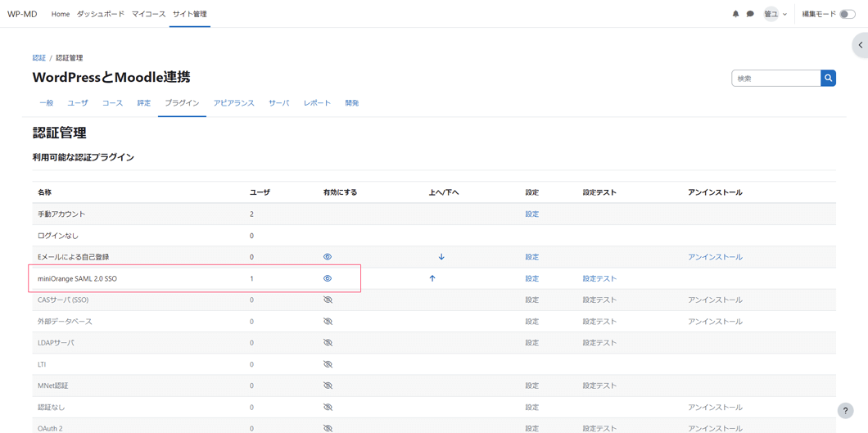Move Eメールによる自己登録 down with arrow
The width and height of the screenshot is (868, 433).
tap(441, 256)
